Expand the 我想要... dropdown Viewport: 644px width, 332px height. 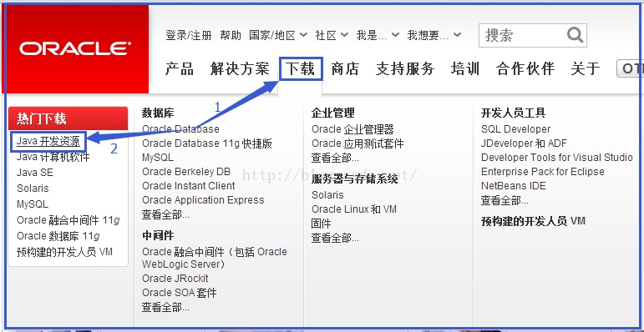434,35
